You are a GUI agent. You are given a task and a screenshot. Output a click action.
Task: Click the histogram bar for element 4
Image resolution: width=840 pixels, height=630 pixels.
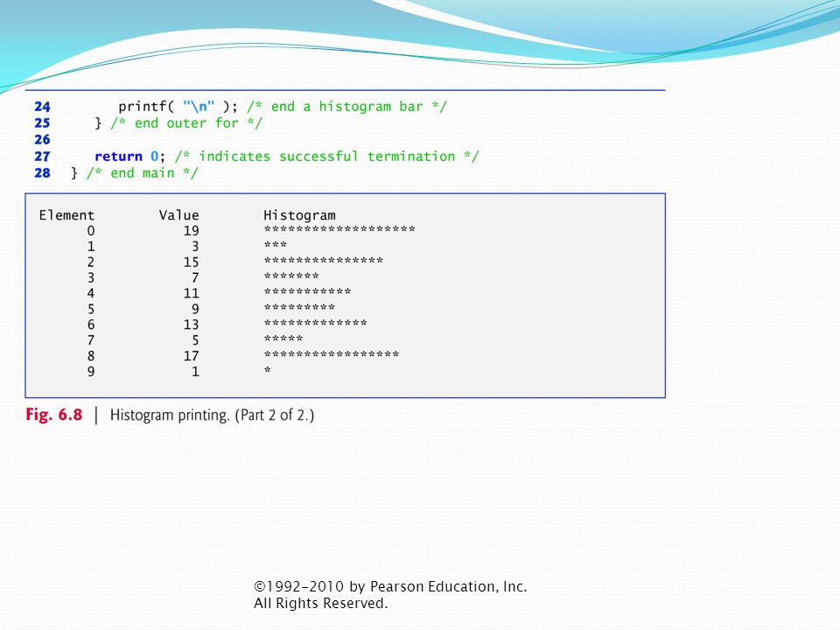[307, 292]
